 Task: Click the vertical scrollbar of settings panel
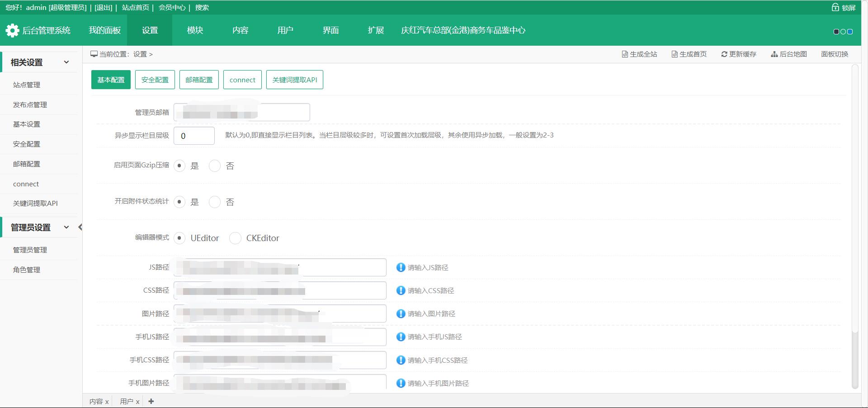855,226
